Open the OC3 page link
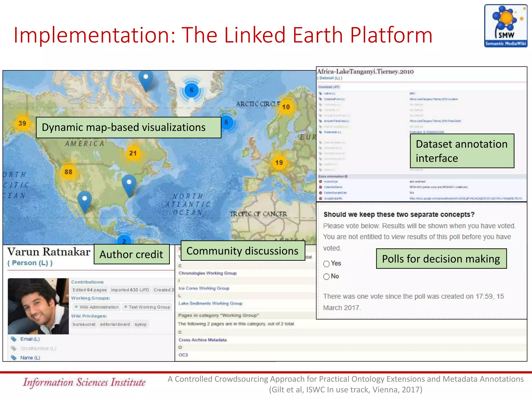 coord(183,355)
